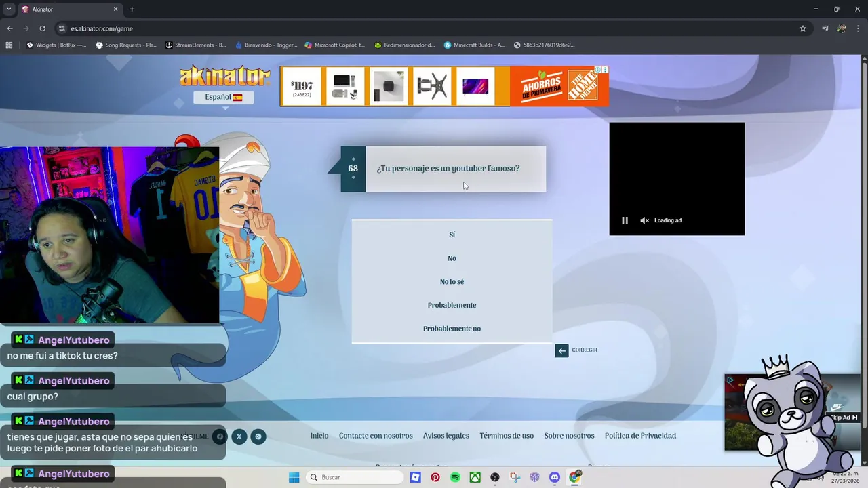The height and width of the screenshot is (488, 868).
Task: Open the "Términos de uso" link
Action: (507, 436)
